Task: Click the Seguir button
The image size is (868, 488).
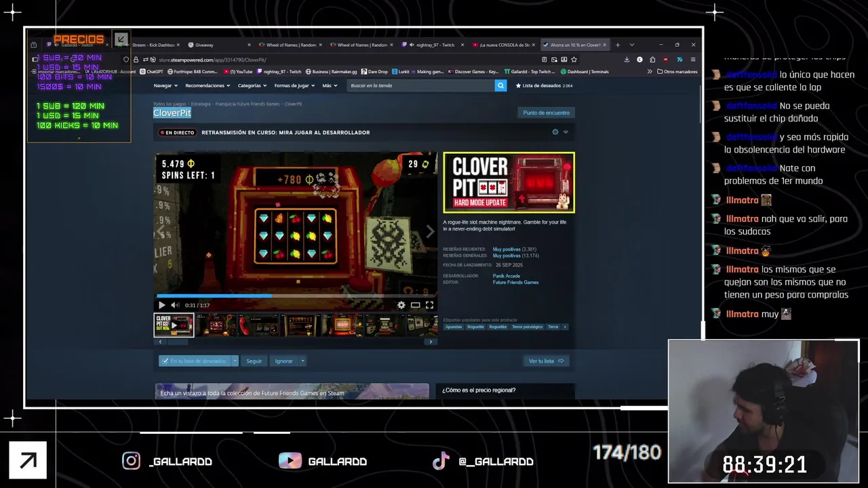Action: (x=254, y=361)
